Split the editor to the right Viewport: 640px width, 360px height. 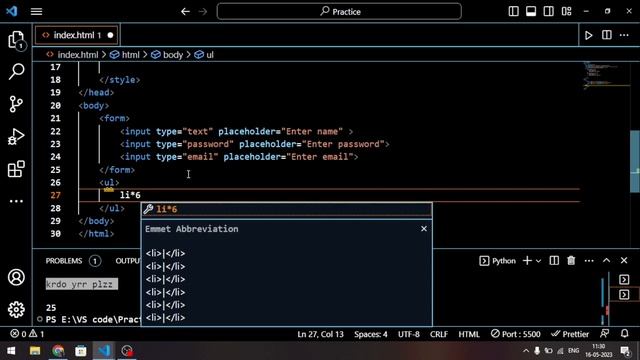tap(607, 35)
